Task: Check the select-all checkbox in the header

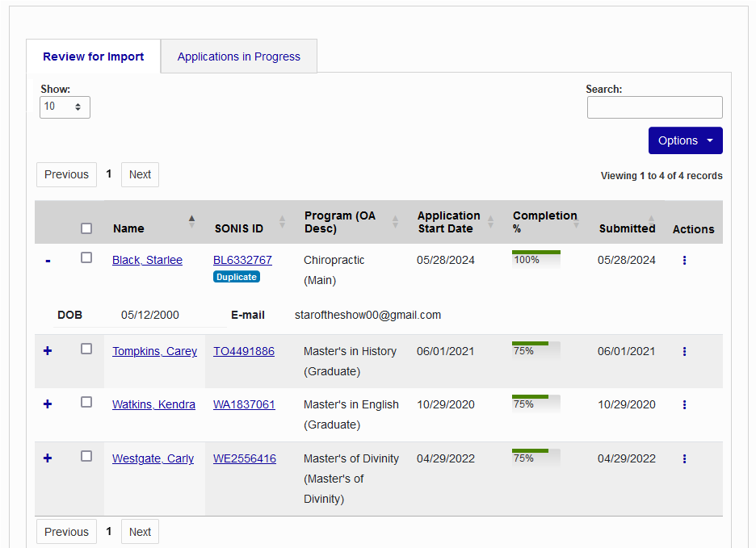Action: coord(86,228)
